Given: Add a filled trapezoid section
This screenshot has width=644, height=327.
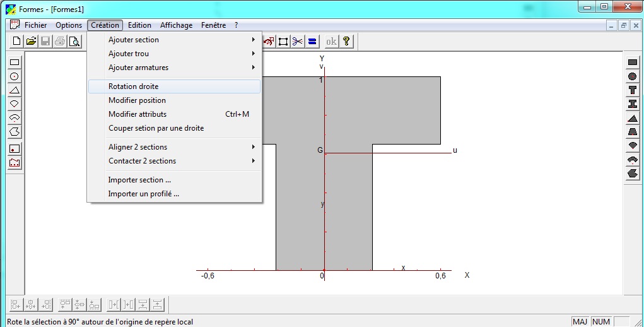Looking at the screenshot, I should click(633, 132).
